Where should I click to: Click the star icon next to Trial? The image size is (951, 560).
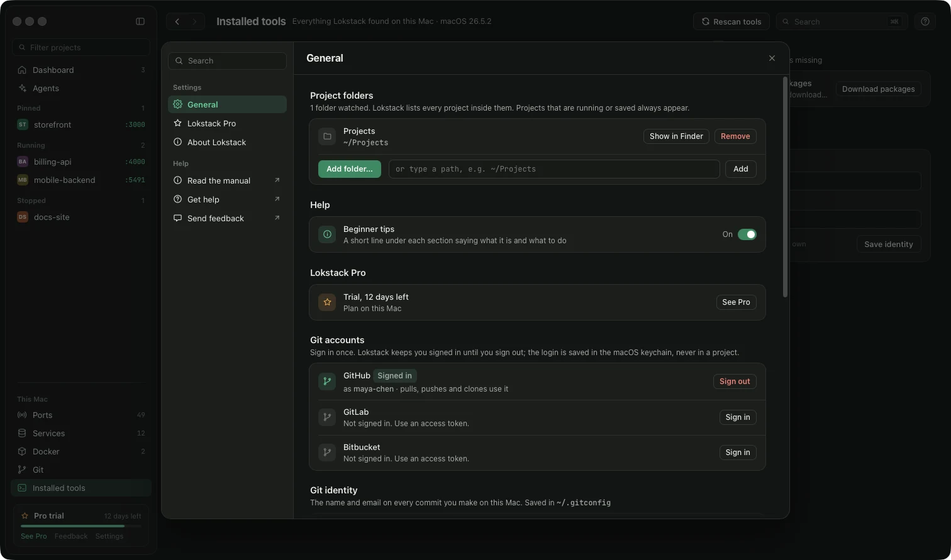click(327, 302)
